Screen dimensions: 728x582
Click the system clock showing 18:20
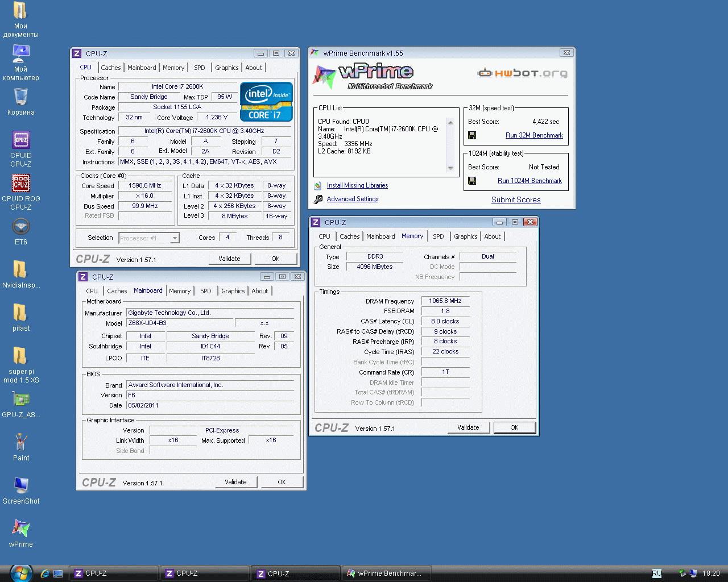tap(711, 573)
